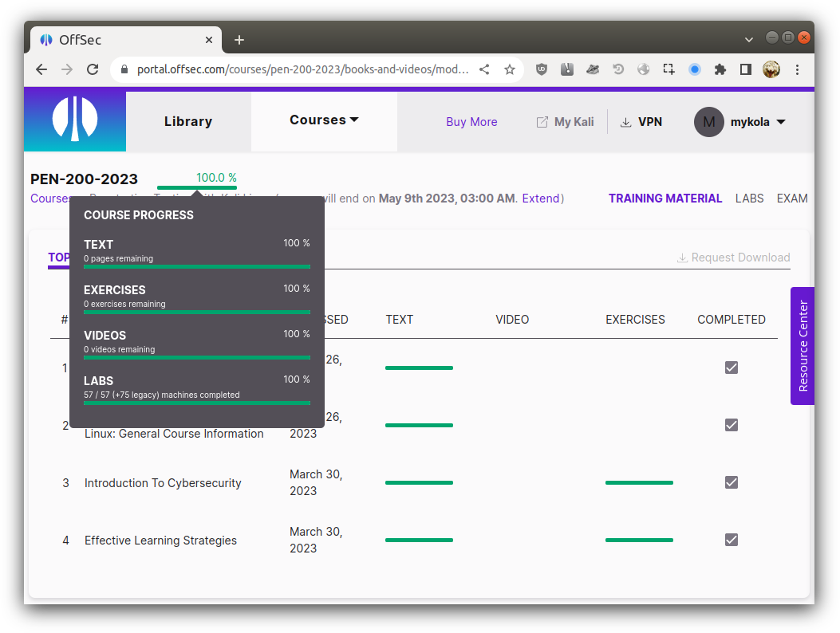Click the TEXT progress bar in popup

click(196, 266)
